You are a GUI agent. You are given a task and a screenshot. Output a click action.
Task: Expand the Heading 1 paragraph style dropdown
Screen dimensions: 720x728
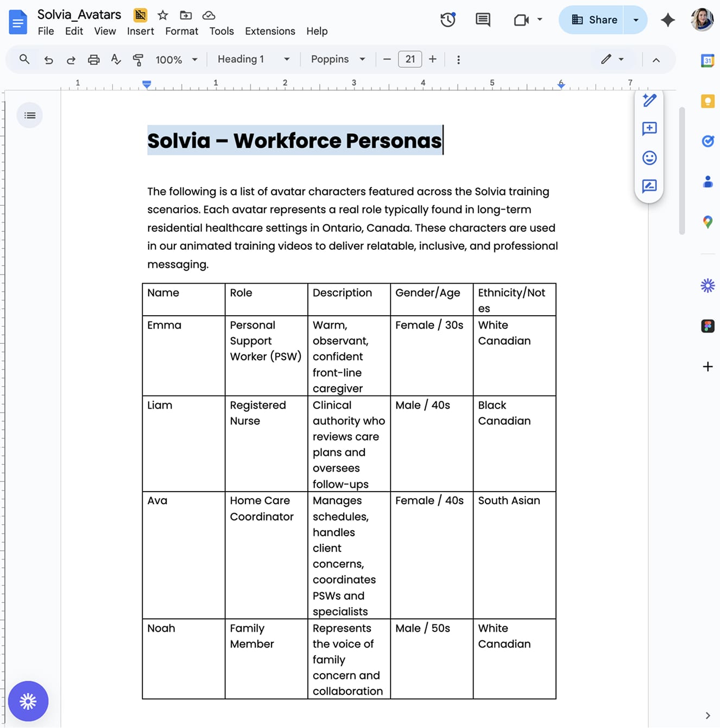(254, 59)
